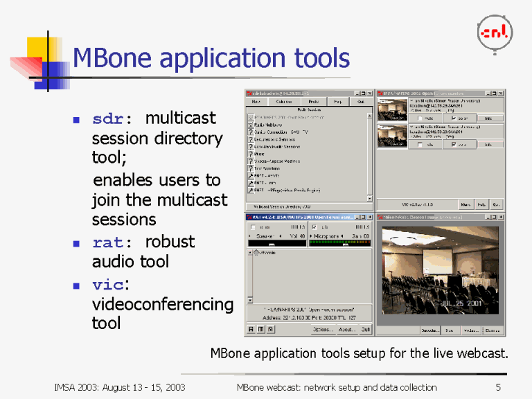Click the arrow left of the Microphone label
The width and height of the screenshot is (532, 399).
click(x=311, y=236)
